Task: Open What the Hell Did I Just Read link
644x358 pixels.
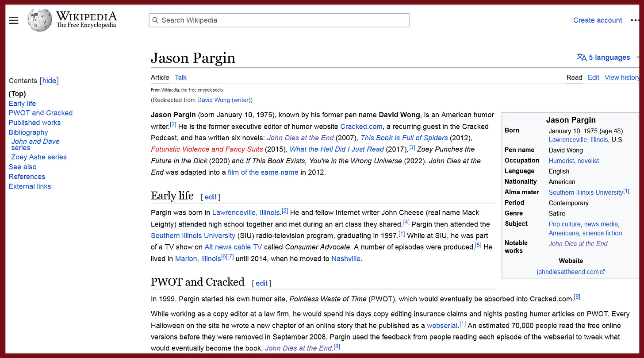Action: (337, 149)
